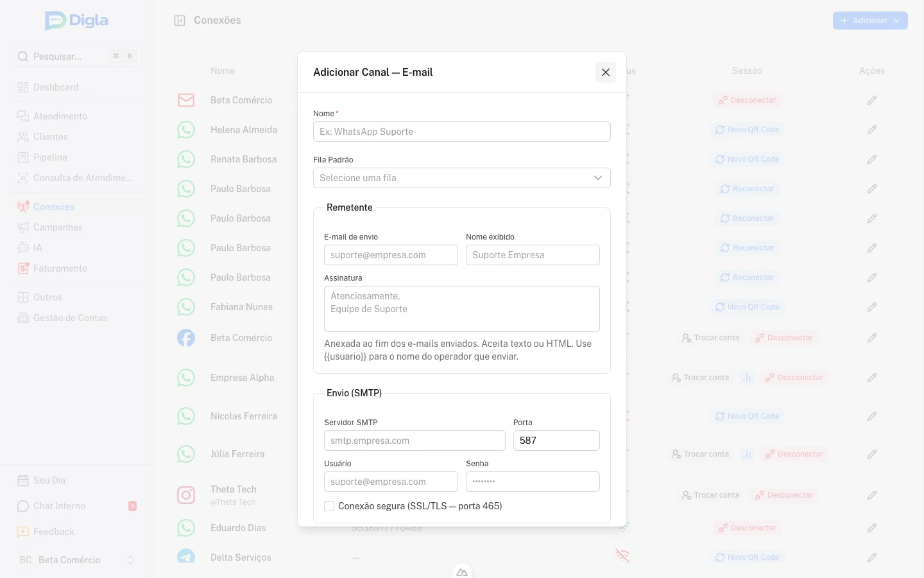924x578 pixels.
Task: Toggle the sidebar collapse icon
Action: (180, 21)
